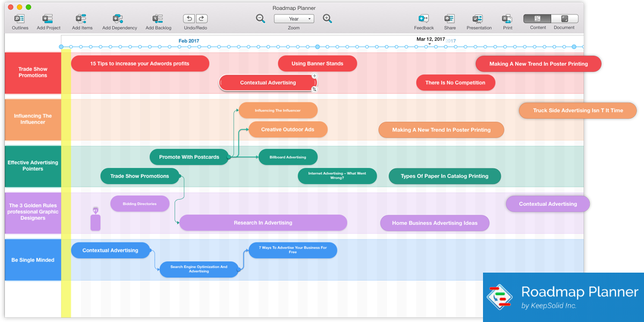Zoom out using the magnifier icon

[261, 18]
